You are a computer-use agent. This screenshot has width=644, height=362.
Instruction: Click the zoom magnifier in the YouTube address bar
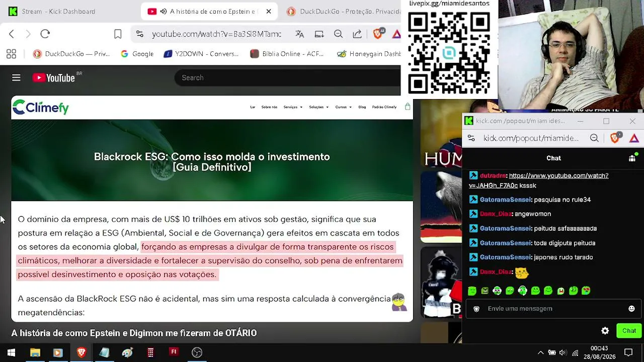coord(338,34)
